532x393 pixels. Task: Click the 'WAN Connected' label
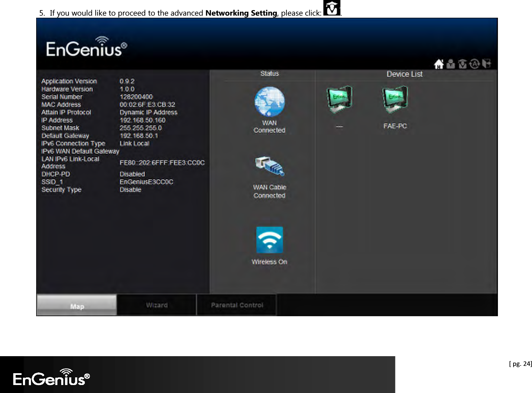pos(269,126)
